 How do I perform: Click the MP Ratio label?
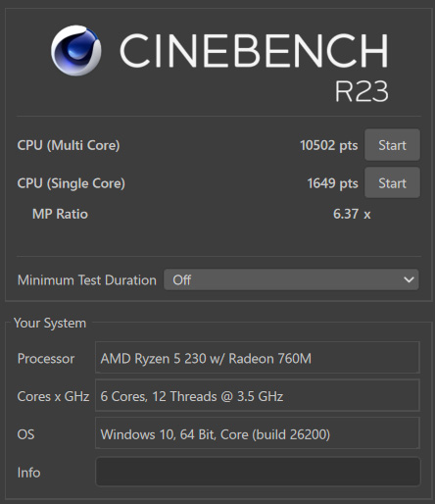tap(60, 214)
